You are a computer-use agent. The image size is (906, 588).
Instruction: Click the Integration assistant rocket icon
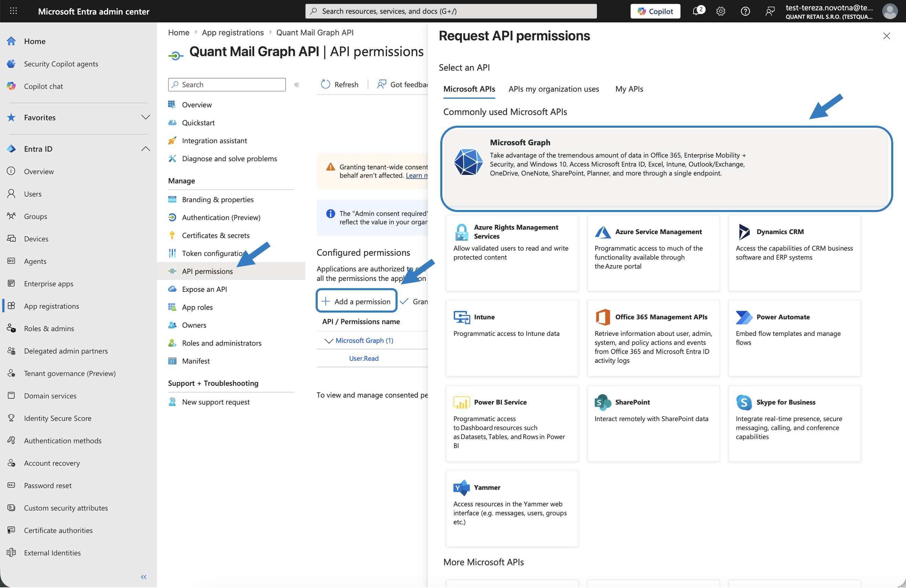172,141
